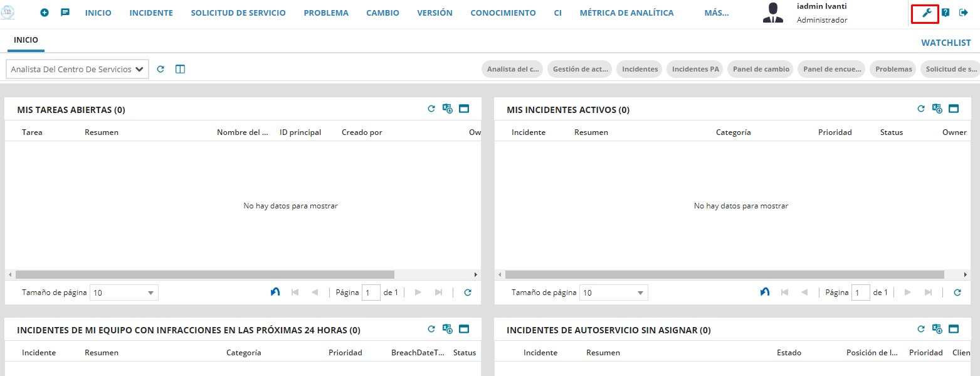The image size is (980, 376).
Task: Open the SOLICITUD DE SERVICIO tab
Action: [238, 13]
